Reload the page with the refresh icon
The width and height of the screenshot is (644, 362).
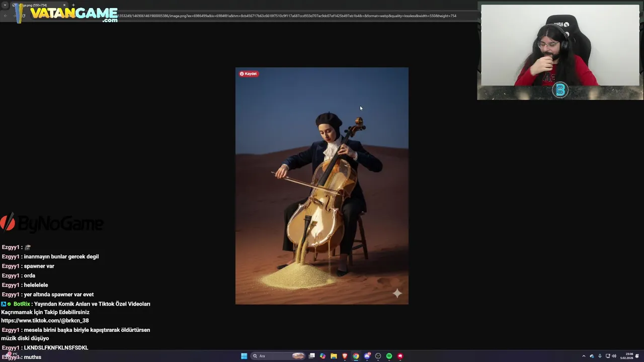point(24,16)
